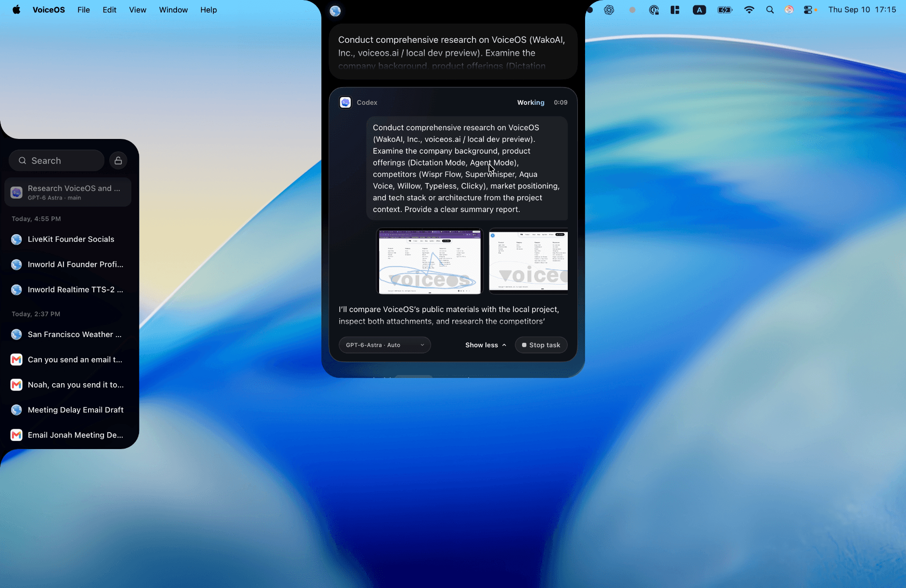Screen dimensions: 906x588
Task: Open the Edit menu
Action: [x=109, y=10]
